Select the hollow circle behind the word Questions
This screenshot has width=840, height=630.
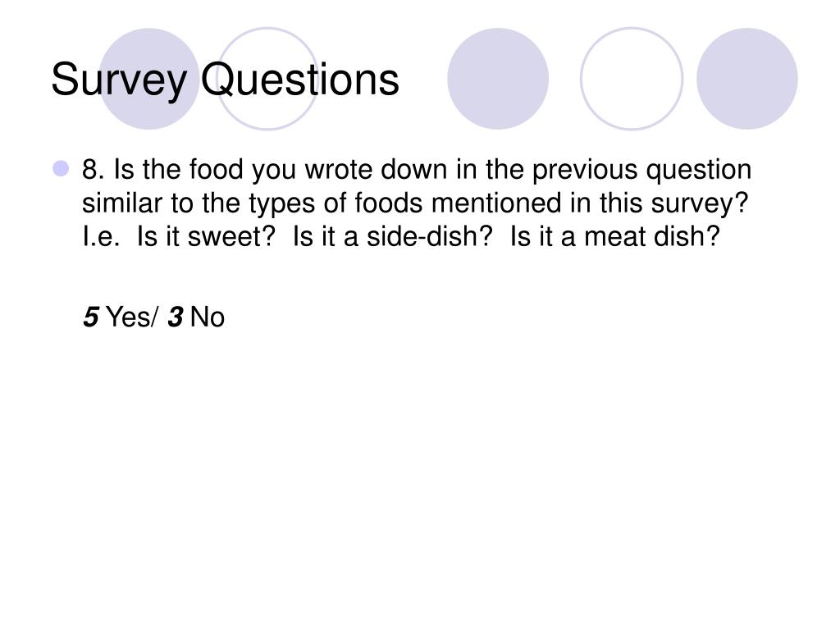(267, 79)
